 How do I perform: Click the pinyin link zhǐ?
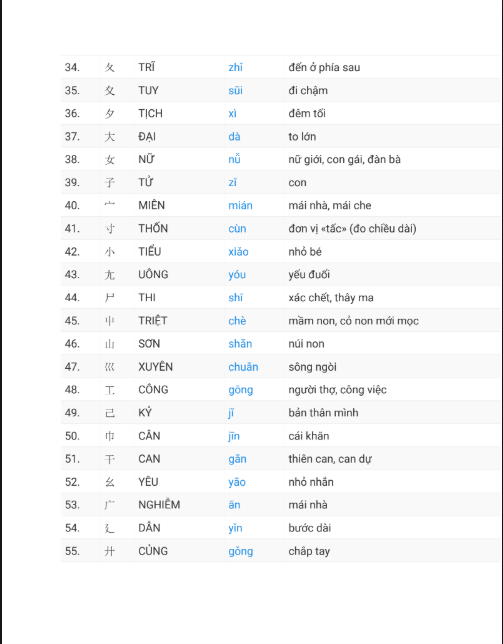[235, 67]
